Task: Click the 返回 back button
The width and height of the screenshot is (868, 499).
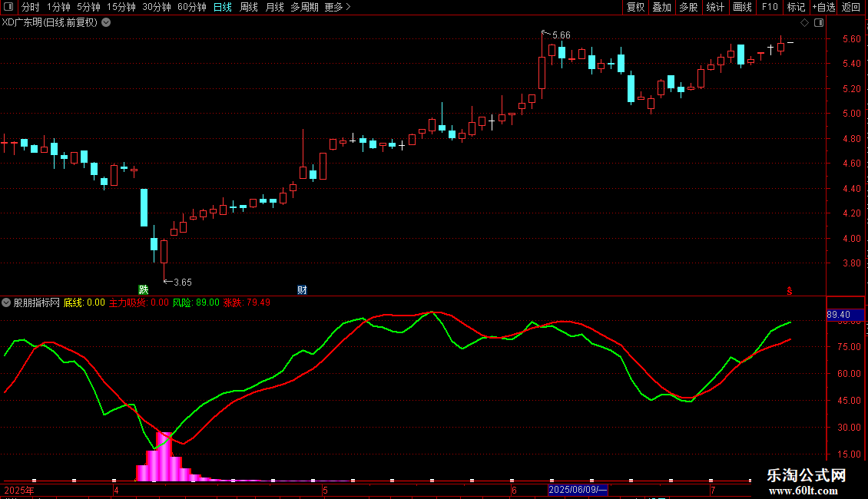Action: pos(851,7)
